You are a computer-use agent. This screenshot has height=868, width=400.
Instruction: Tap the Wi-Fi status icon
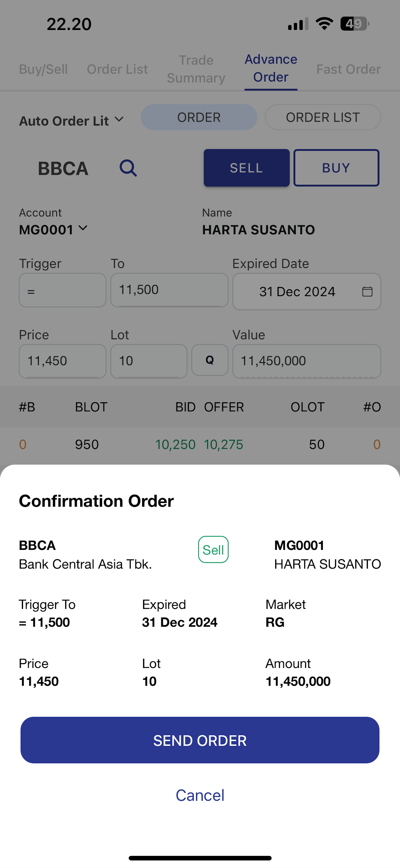[x=324, y=24]
